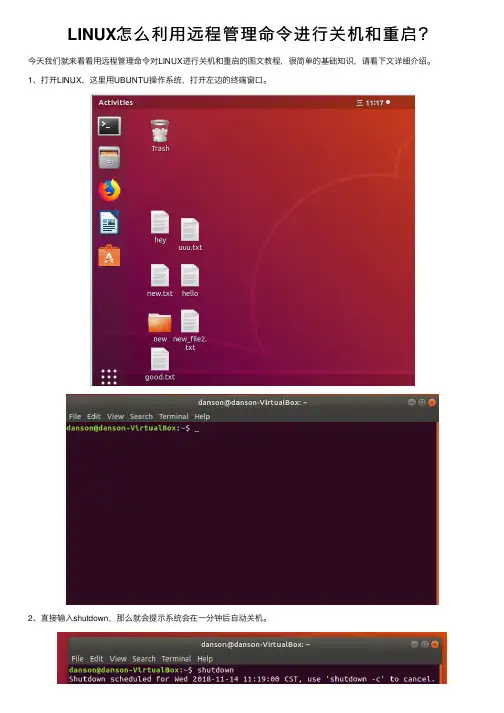Image resolution: width=504 pixels, height=713 pixels.
Task: Open the Files manager icon in the dock
Action: (109, 158)
